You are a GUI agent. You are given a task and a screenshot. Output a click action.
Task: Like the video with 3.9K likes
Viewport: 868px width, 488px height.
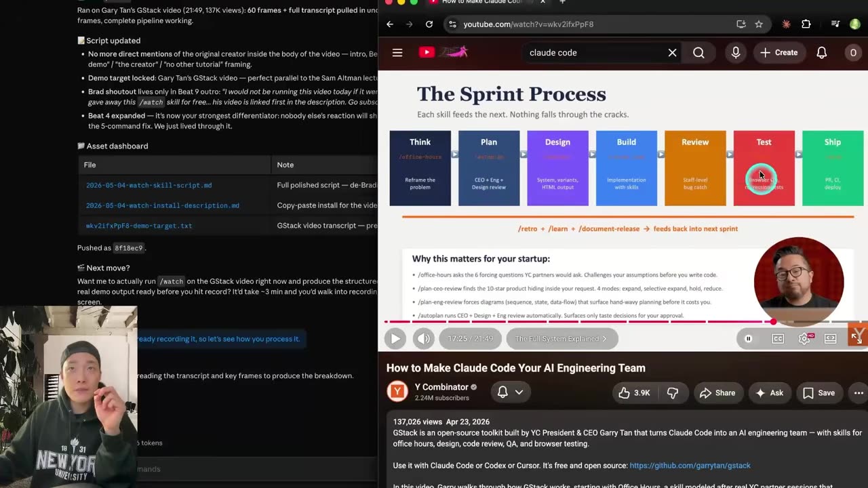tap(633, 392)
